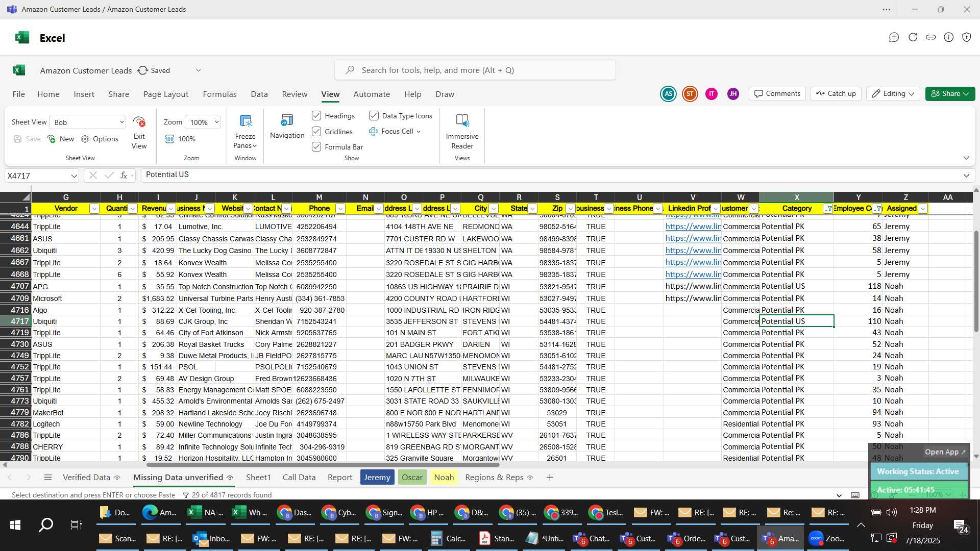Click the Select All corner triangle

[x=26, y=197]
